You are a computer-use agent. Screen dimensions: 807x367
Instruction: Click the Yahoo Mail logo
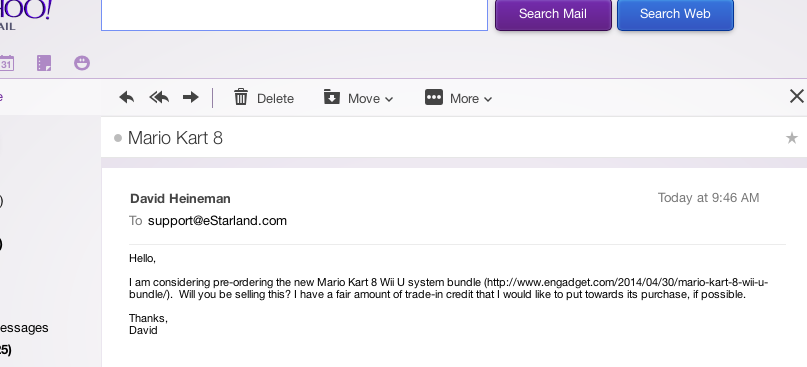pos(25,14)
